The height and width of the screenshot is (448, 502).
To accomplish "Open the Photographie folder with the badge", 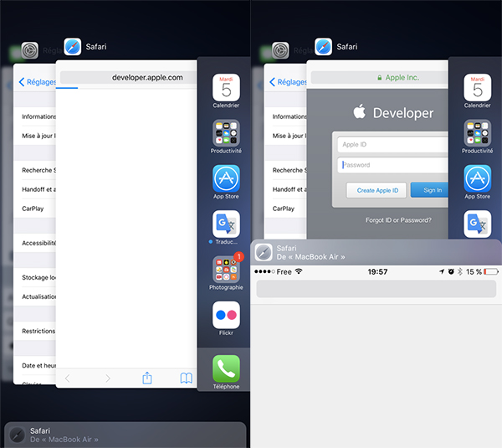I will tap(226, 270).
